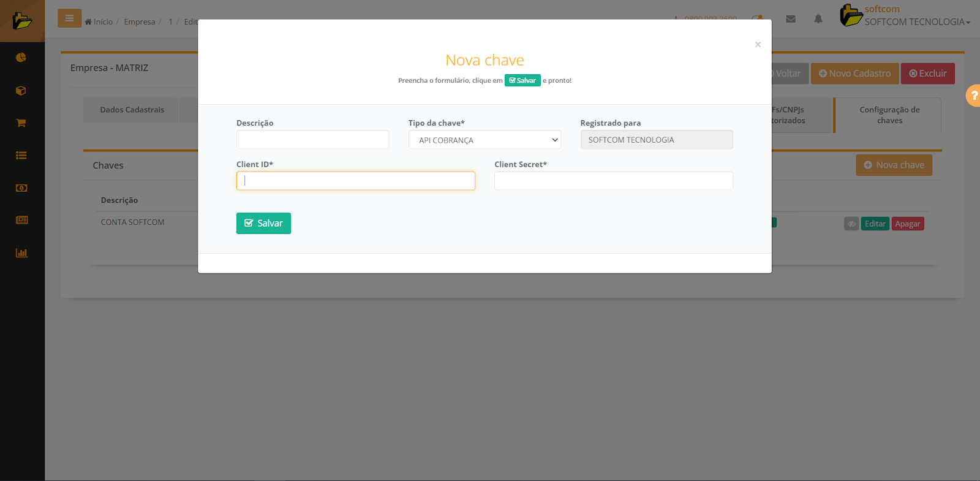Image resolution: width=980 pixels, height=481 pixels.
Task: Select the Configuração de chaves tab
Action: pyautogui.click(x=889, y=115)
